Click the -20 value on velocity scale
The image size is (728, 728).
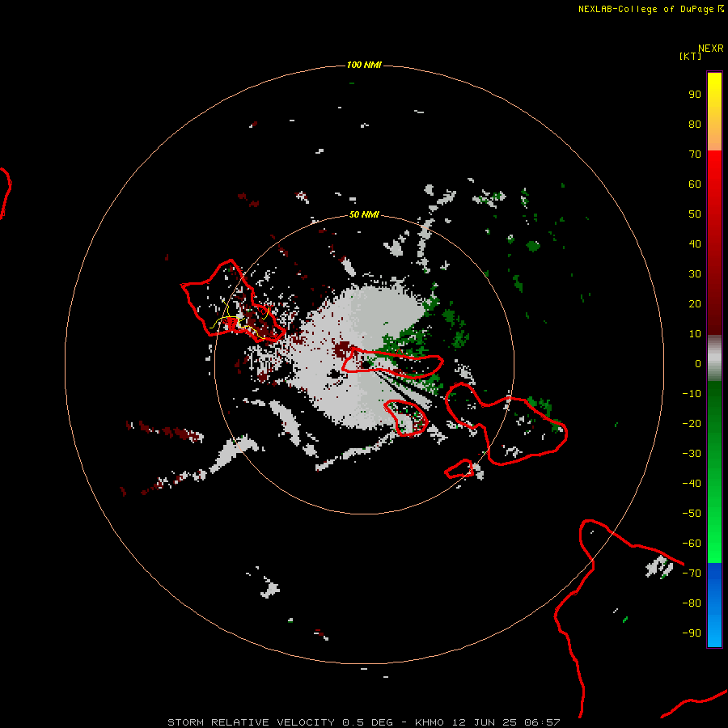pyautogui.click(x=692, y=423)
